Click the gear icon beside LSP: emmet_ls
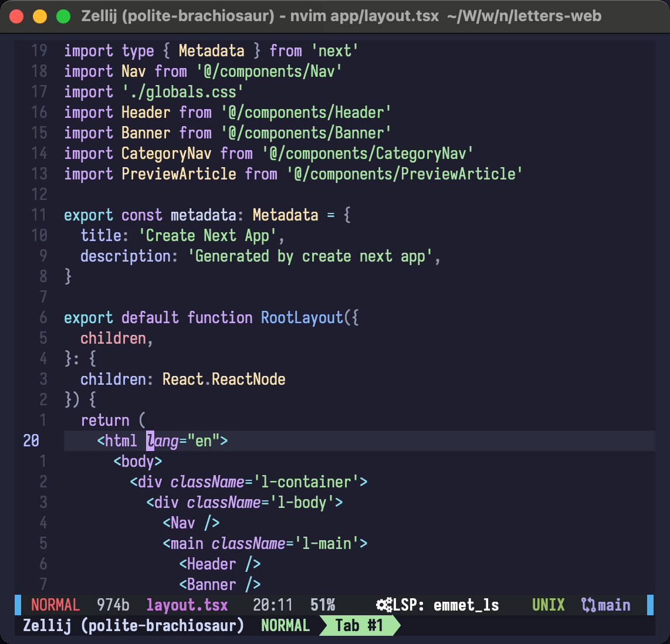Viewport: 670px width, 644px height. (x=384, y=605)
